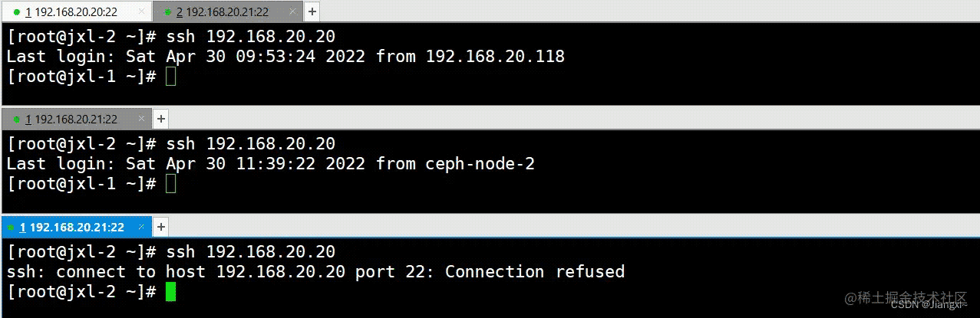Click green connection dot on bottom pane tab
Viewport: 980px width, 318px height.
pyautogui.click(x=11, y=228)
